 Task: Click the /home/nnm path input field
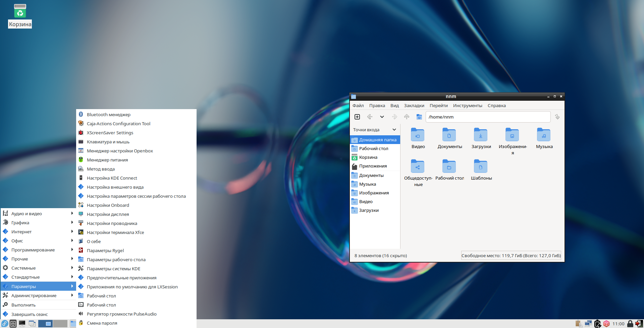pyautogui.click(x=488, y=117)
